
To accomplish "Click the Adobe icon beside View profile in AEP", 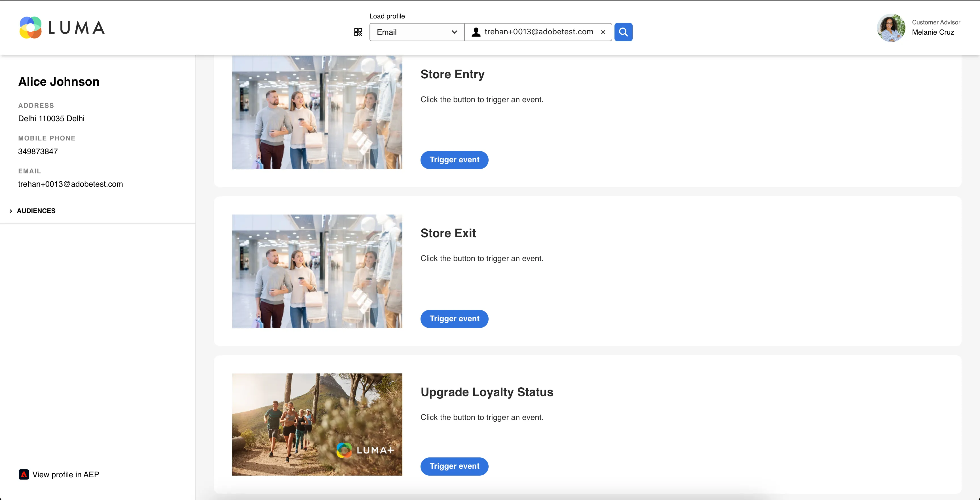I will coord(24,474).
